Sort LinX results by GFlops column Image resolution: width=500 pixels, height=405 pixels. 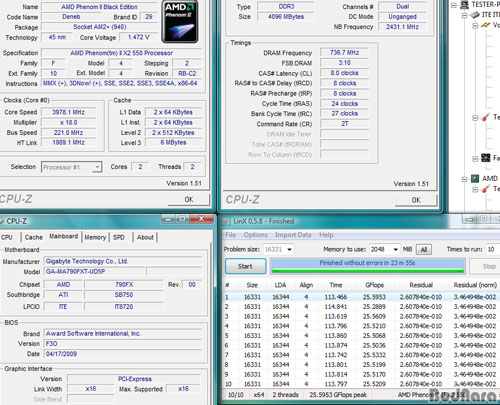coord(375,285)
